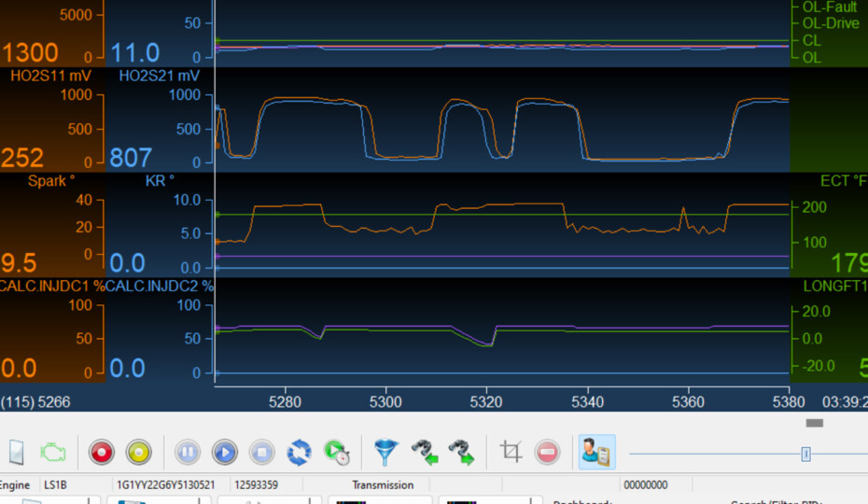Select the crop log tool
The image size is (868, 504).
click(511, 452)
